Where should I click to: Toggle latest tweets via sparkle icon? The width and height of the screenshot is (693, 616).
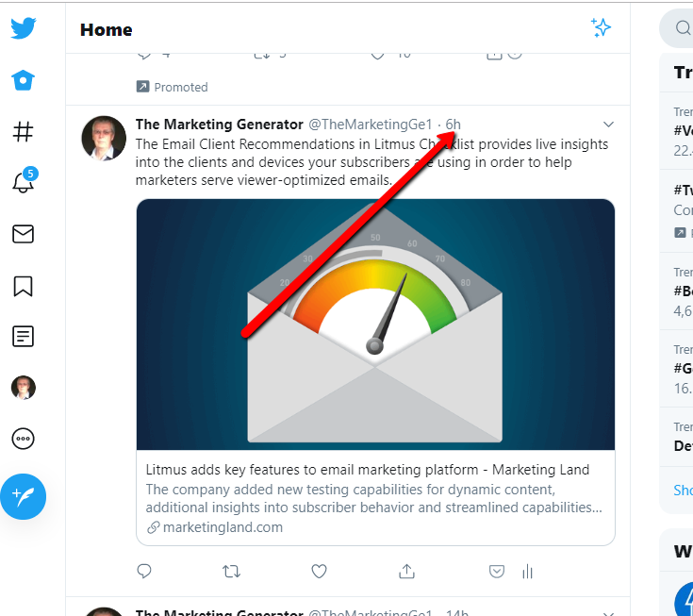pos(602,28)
